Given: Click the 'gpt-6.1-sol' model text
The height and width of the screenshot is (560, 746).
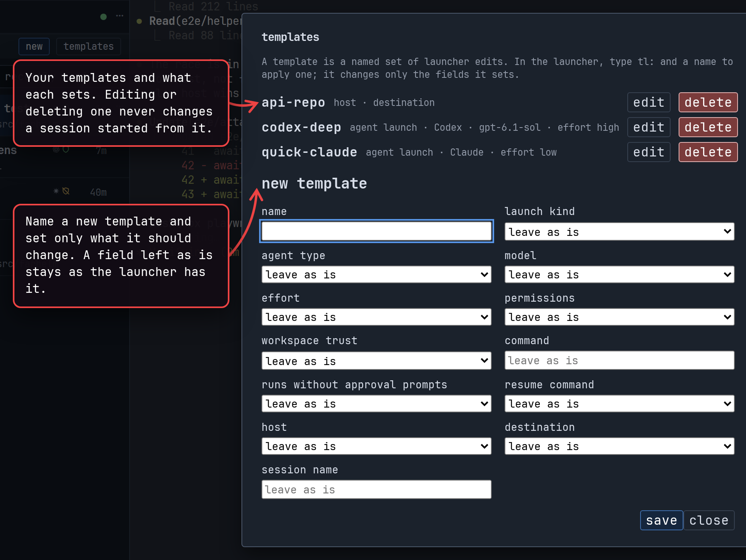Looking at the screenshot, I should 509,128.
